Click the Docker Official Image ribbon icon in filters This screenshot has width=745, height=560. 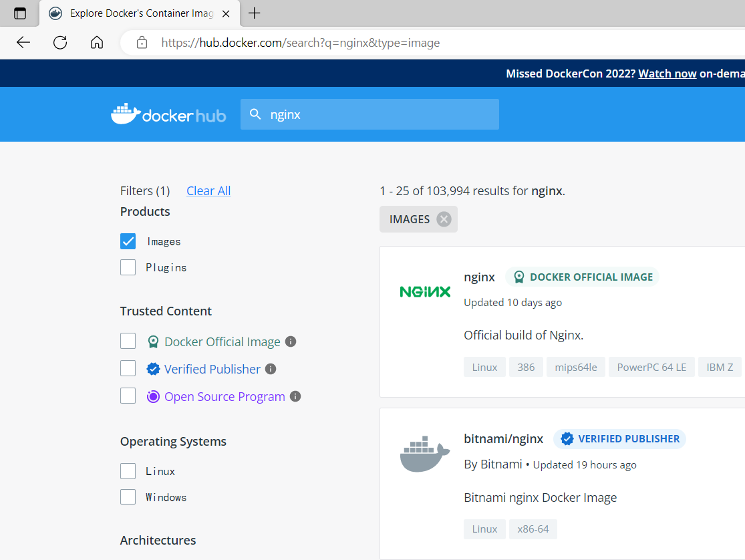[x=153, y=341]
